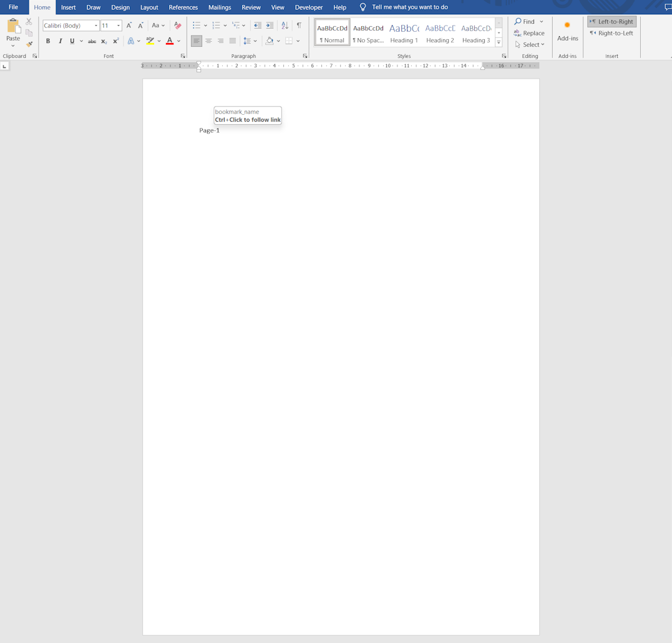Apply the Heading 2 style

click(440, 32)
